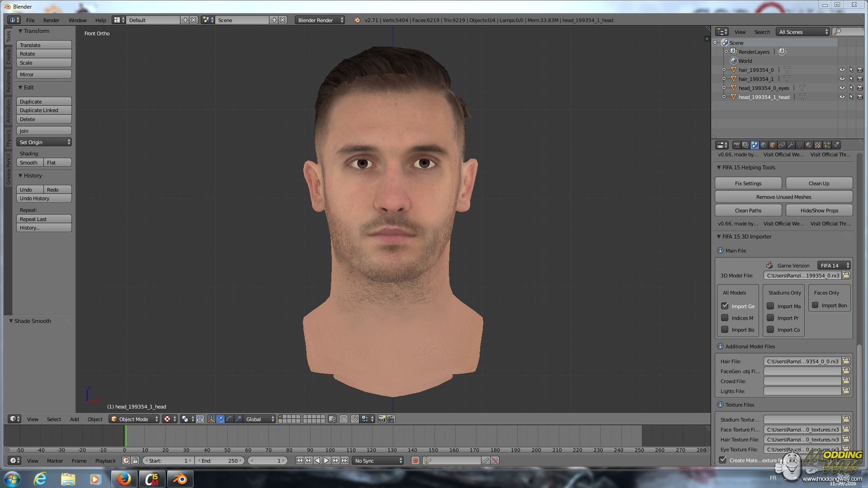The height and width of the screenshot is (488, 868).
Task: Uncheck the Import Ge checkbox
Action: pyautogui.click(x=725, y=306)
